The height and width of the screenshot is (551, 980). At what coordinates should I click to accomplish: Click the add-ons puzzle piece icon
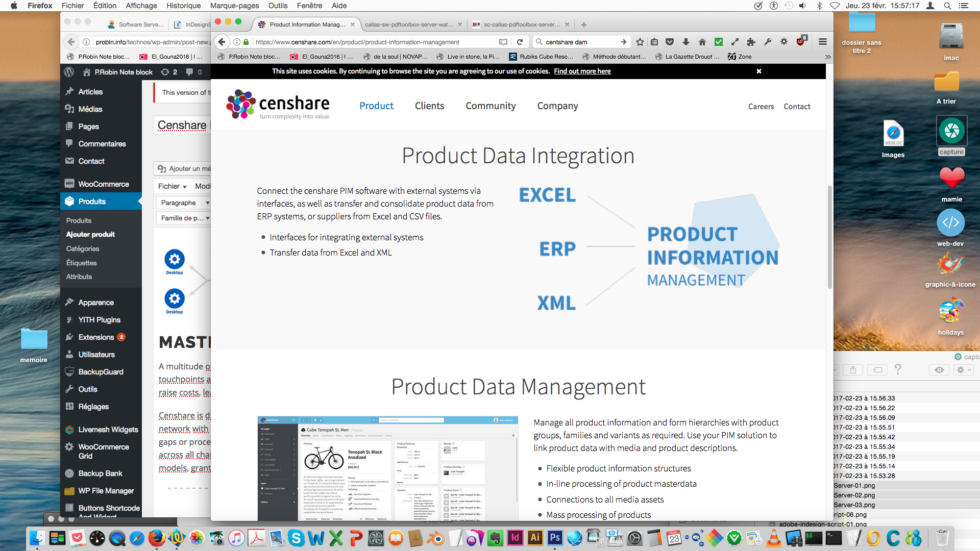pyautogui.click(x=751, y=42)
